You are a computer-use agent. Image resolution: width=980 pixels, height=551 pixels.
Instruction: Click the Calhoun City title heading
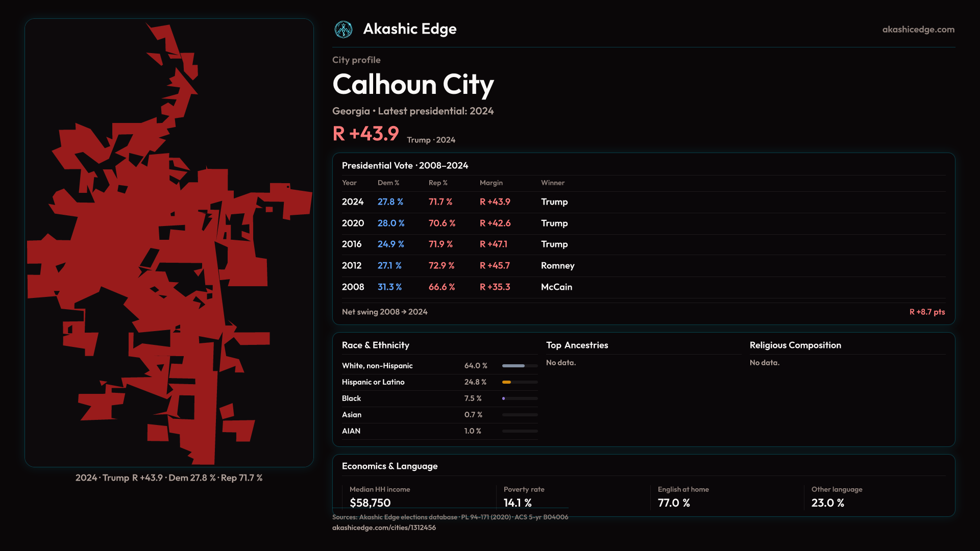(412, 85)
